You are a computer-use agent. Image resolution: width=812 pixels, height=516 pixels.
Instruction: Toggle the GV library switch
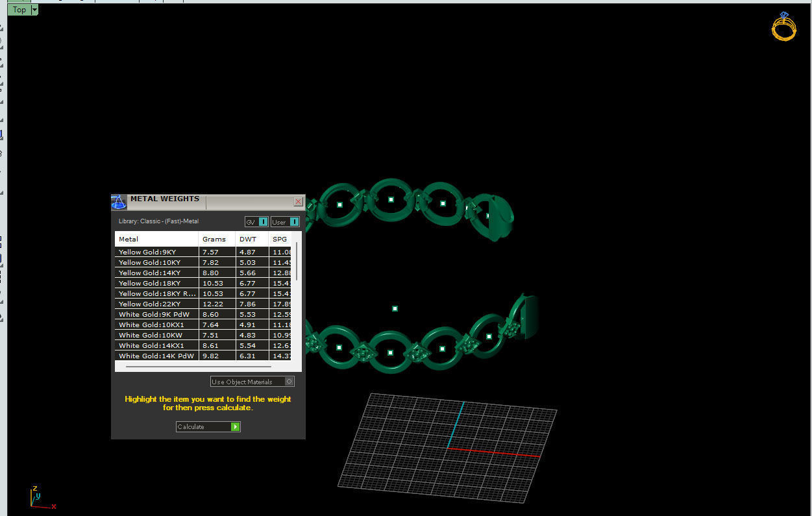pos(256,222)
